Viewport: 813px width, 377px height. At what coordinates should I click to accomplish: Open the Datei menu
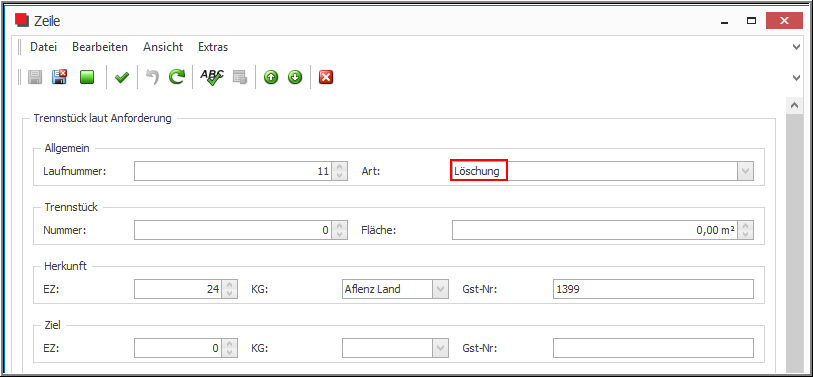point(44,47)
